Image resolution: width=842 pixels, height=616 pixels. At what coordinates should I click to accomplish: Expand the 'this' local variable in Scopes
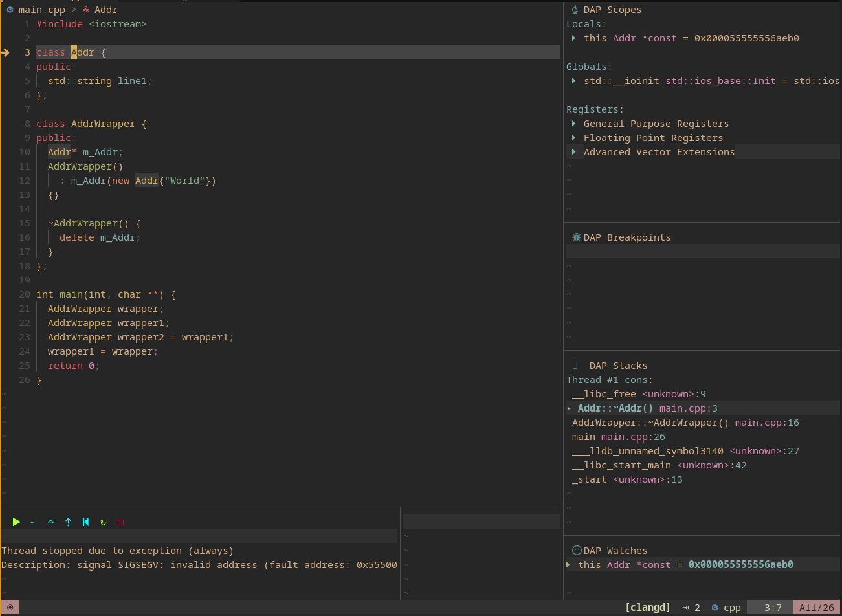(573, 38)
